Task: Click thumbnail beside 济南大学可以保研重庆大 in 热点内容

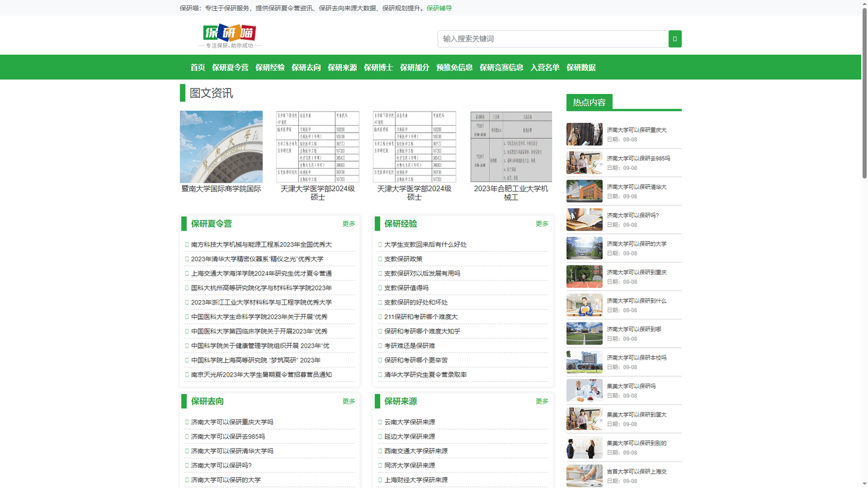Action: (584, 134)
